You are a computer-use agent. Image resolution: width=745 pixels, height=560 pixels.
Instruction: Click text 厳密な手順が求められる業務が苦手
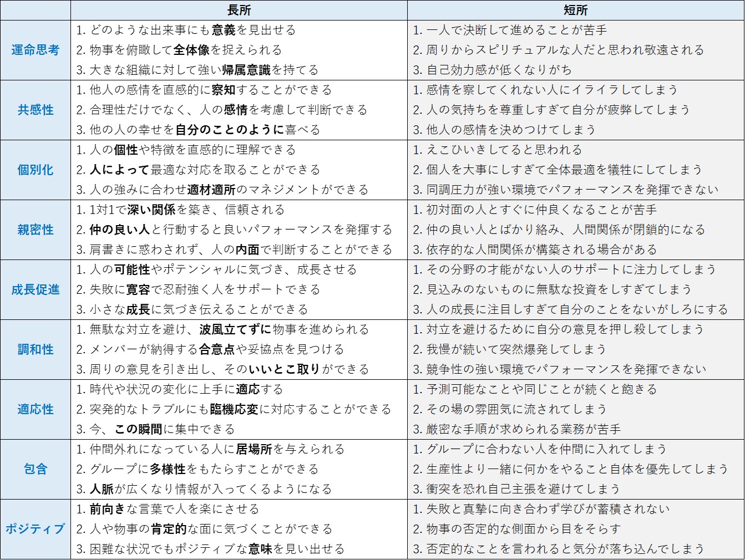click(523, 429)
